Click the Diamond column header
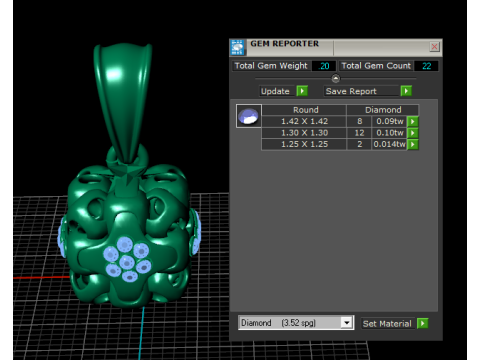Image resolution: width=480 pixels, height=360 pixels. coord(383,110)
